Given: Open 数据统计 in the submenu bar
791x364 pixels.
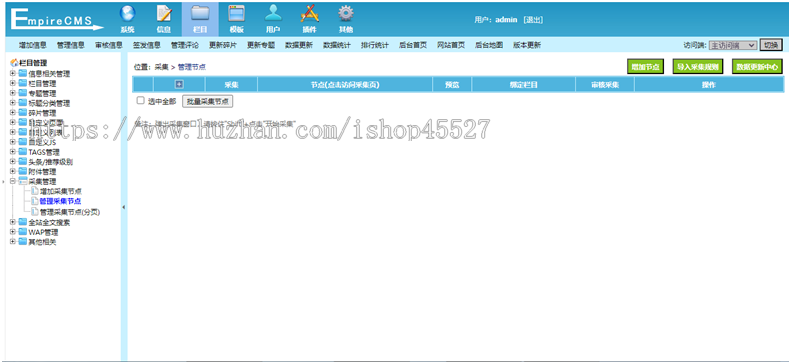Looking at the screenshot, I should coord(337,45).
